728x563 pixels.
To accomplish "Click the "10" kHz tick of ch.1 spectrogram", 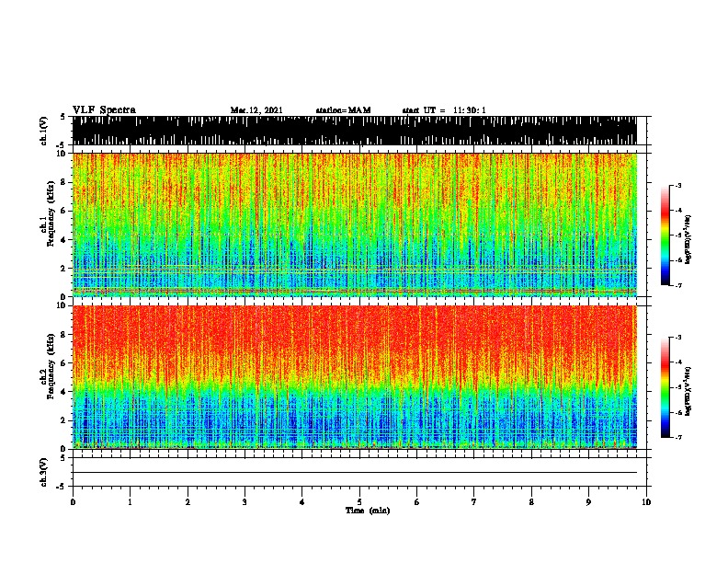I will point(63,154).
